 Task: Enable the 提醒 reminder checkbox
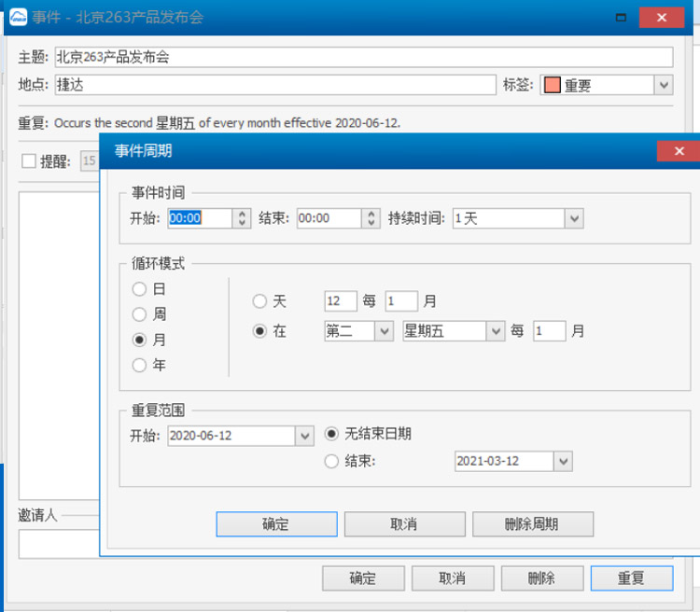point(29,161)
